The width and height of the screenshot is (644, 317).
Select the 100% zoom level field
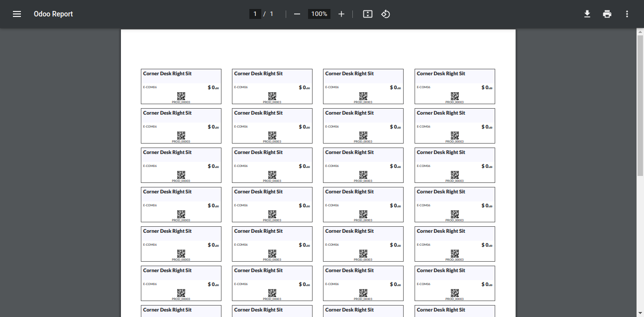point(319,14)
